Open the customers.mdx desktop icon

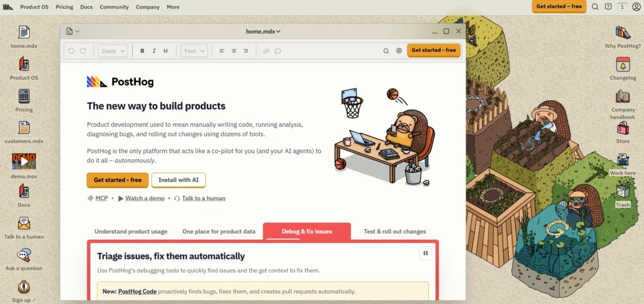click(24, 128)
